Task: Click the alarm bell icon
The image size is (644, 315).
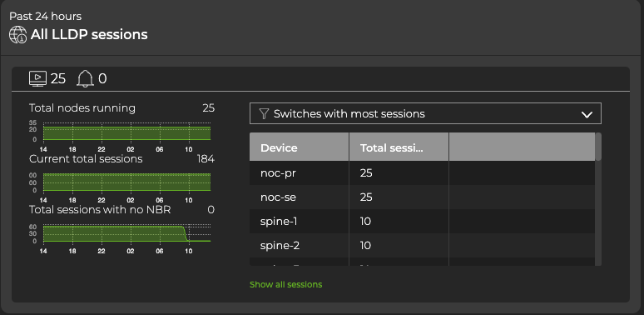Action: point(86,78)
